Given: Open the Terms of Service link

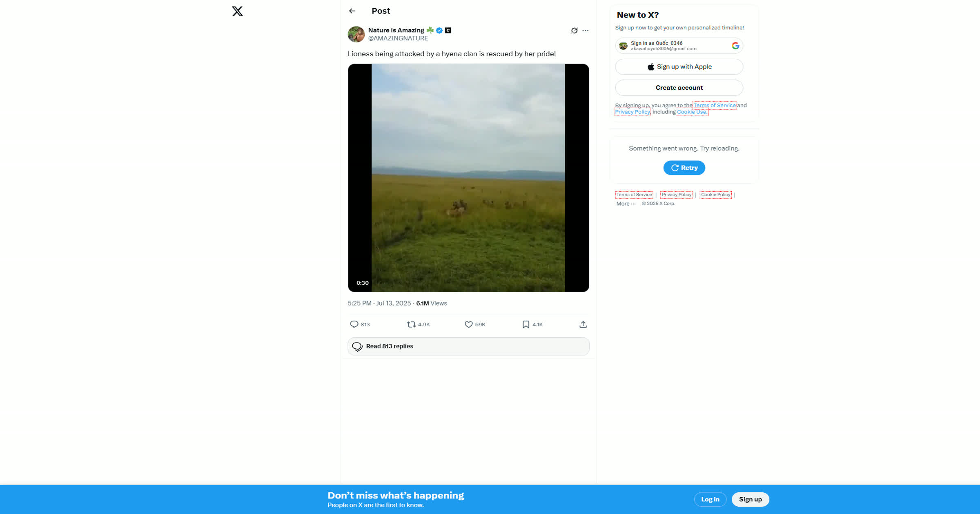Looking at the screenshot, I should [715, 105].
